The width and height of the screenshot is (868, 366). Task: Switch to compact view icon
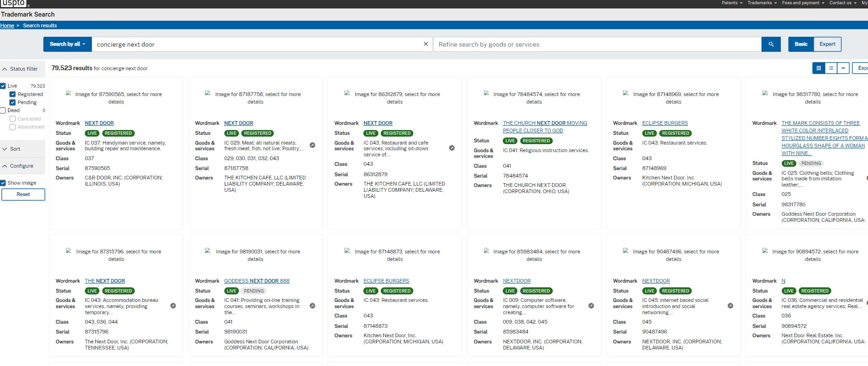click(843, 68)
